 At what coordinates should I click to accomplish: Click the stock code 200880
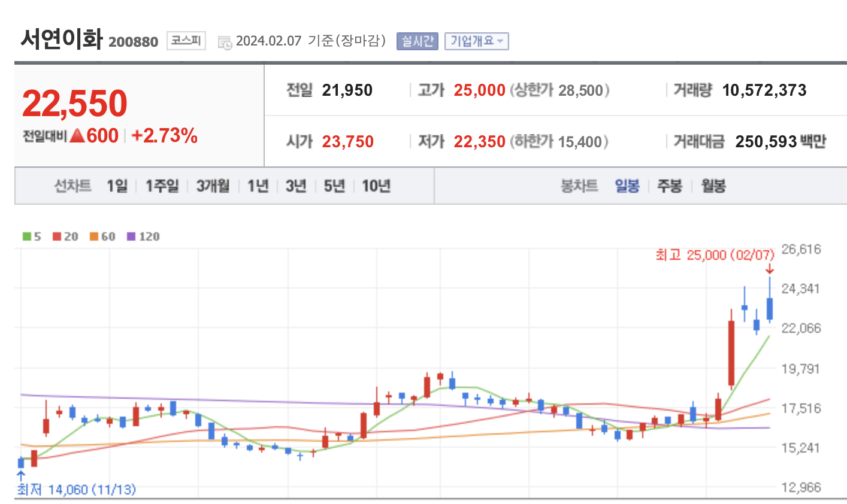134,42
